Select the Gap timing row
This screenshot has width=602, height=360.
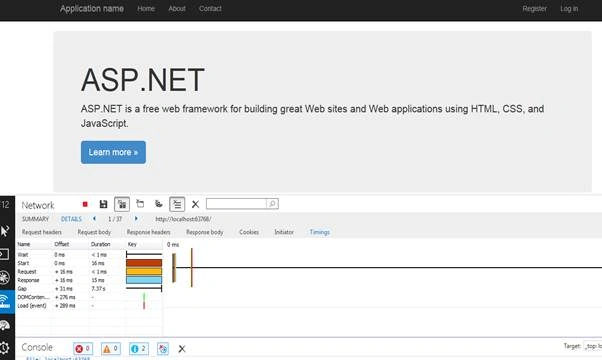point(89,289)
